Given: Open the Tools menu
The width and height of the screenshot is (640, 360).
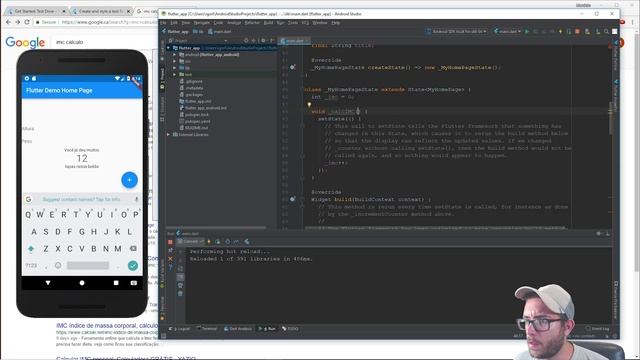Looking at the screenshot, I should [x=293, y=23].
